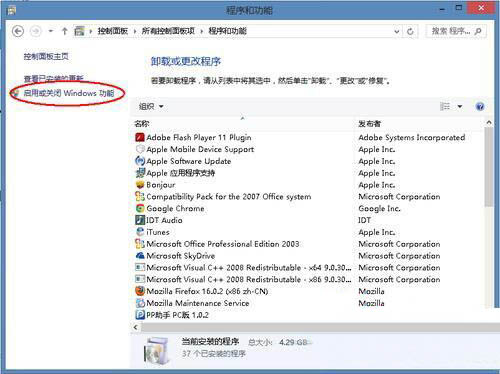Image resolution: width=500 pixels, height=374 pixels.
Task: Select the Google Chrome program icon
Action: point(140,209)
